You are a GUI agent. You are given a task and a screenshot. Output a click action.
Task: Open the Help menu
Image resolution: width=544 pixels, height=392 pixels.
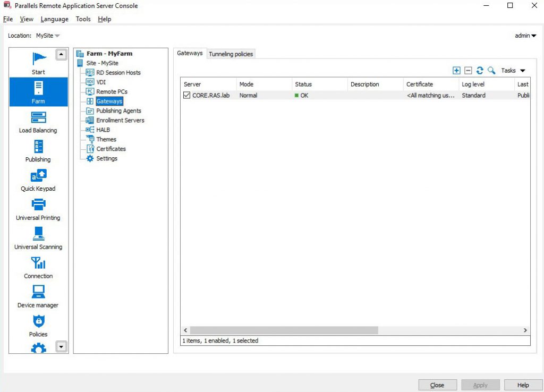pyautogui.click(x=105, y=19)
